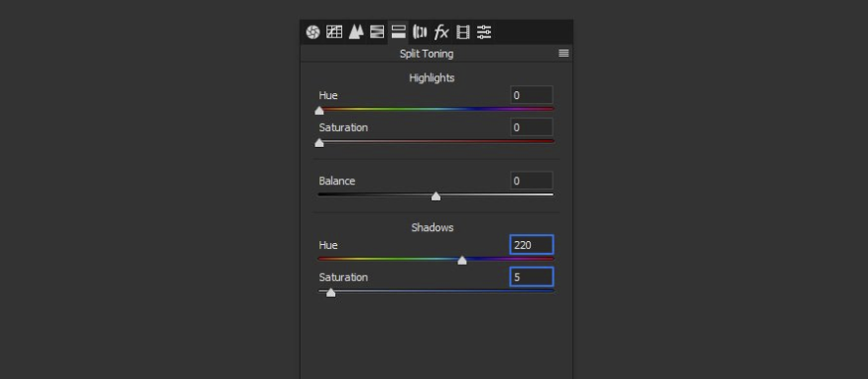Click the Split Toning panel title
This screenshot has height=379, width=868.
click(x=427, y=54)
